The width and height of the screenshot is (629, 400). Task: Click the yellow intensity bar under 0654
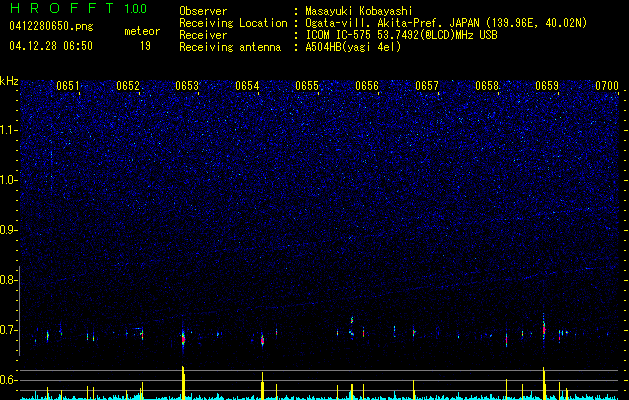(x=262, y=386)
